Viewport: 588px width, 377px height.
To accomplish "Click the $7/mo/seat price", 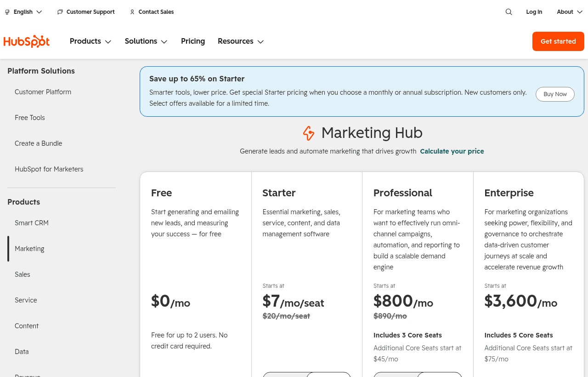I will (x=293, y=301).
